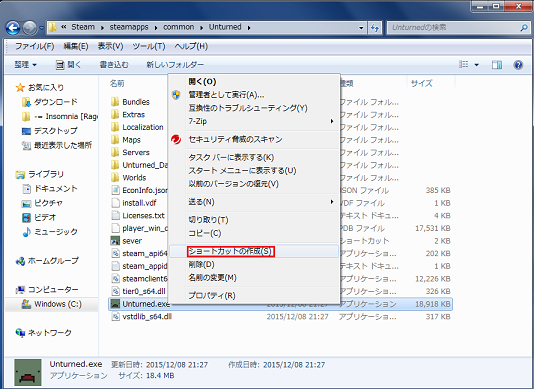
Task: Select 削除(D) in context menu
Action: tap(254, 265)
